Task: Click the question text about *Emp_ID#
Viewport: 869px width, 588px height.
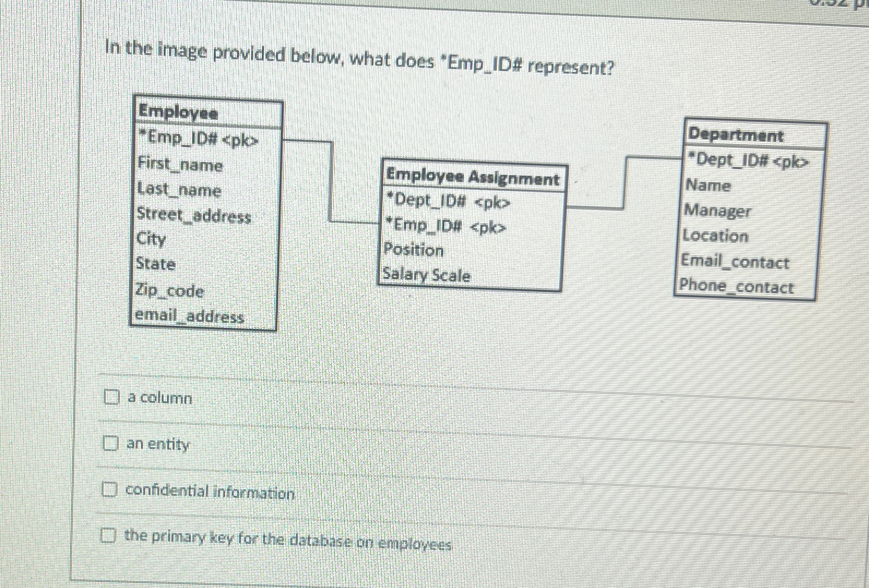Action: [360, 58]
